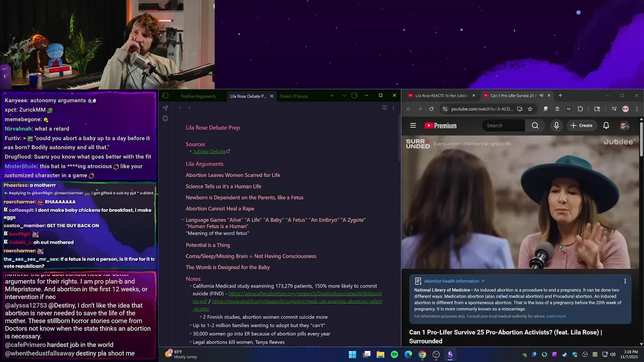Viewport: 644px width, 362px height.
Task: Collapse the Language Games heading
Action: (183, 220)
